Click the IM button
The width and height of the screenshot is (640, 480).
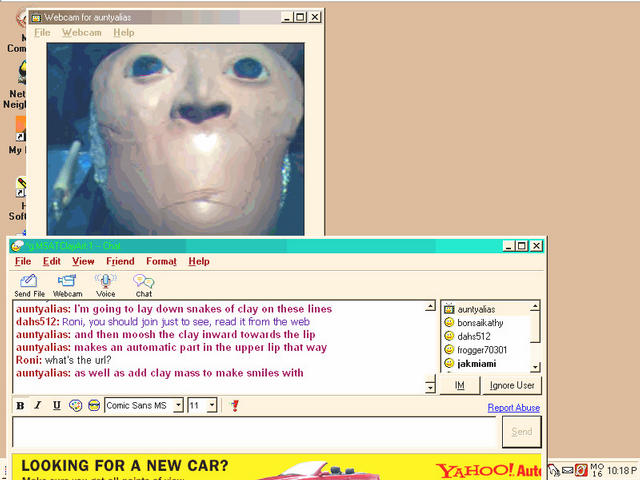point(460,385)
